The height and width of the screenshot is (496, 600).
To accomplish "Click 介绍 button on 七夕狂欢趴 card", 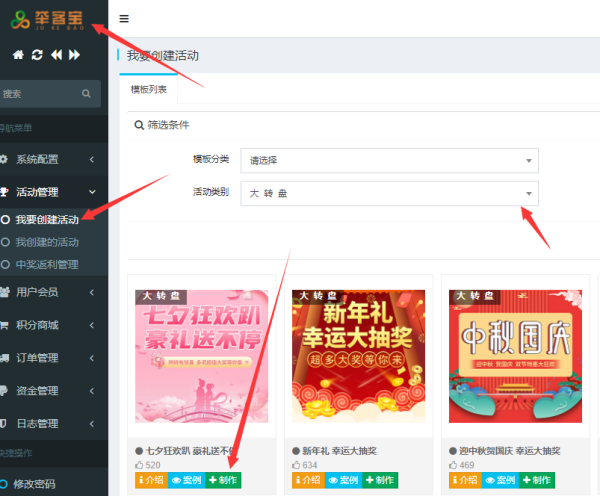I will pyautogui.click(x=151, y=480).
